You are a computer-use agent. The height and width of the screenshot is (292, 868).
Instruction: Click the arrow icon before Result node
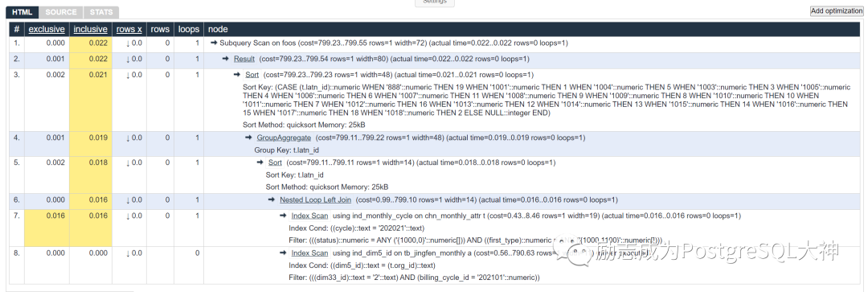click(x=225, y=59)
